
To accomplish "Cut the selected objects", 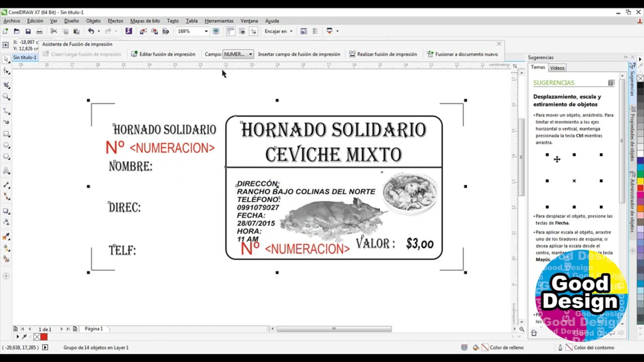I will (54, 31).
